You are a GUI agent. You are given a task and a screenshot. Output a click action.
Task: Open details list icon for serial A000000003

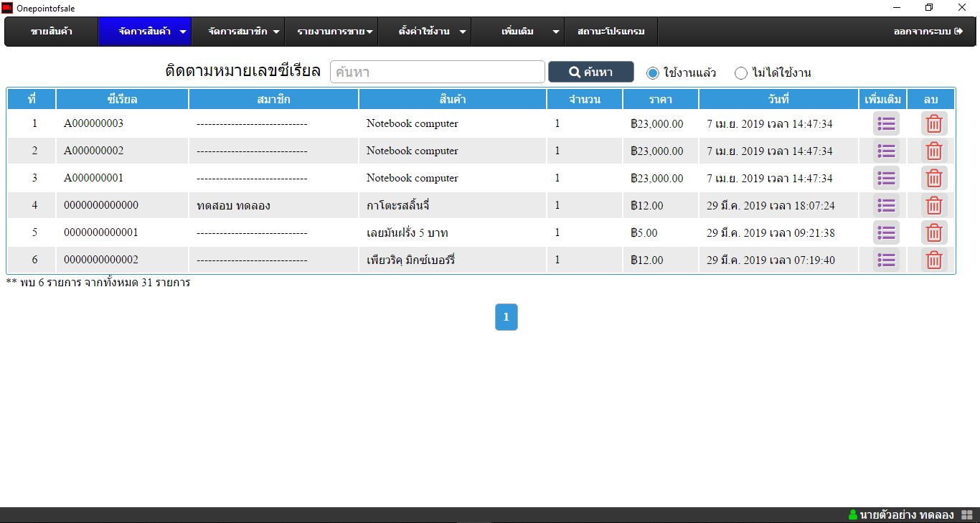(886, 123)
